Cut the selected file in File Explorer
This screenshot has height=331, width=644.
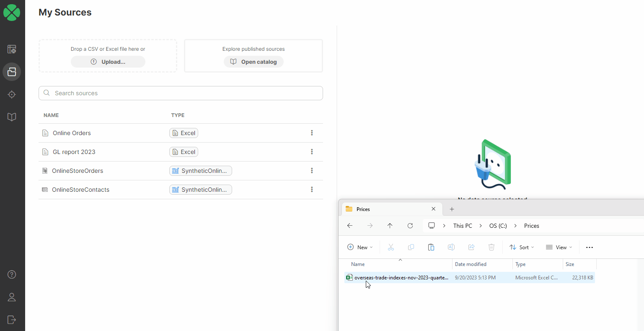coord(391,247)
